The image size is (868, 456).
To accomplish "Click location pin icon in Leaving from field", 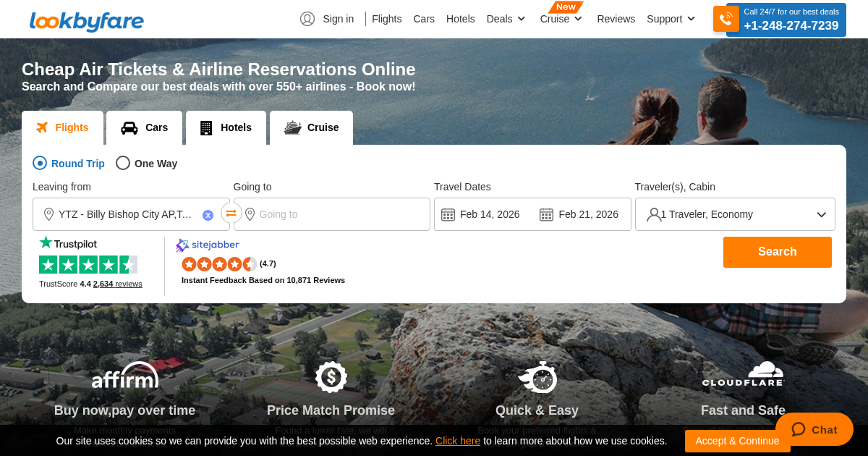I will tap(48, 214).
